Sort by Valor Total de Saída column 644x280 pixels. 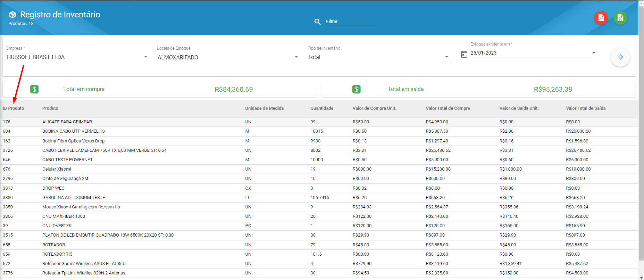click(x=586, y=108)
